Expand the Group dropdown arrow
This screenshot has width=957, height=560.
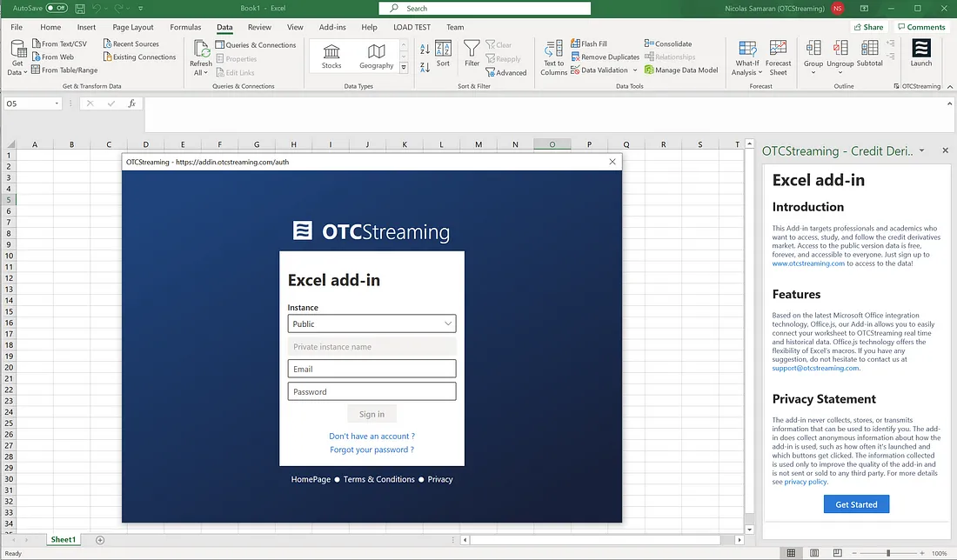(813, 72)
